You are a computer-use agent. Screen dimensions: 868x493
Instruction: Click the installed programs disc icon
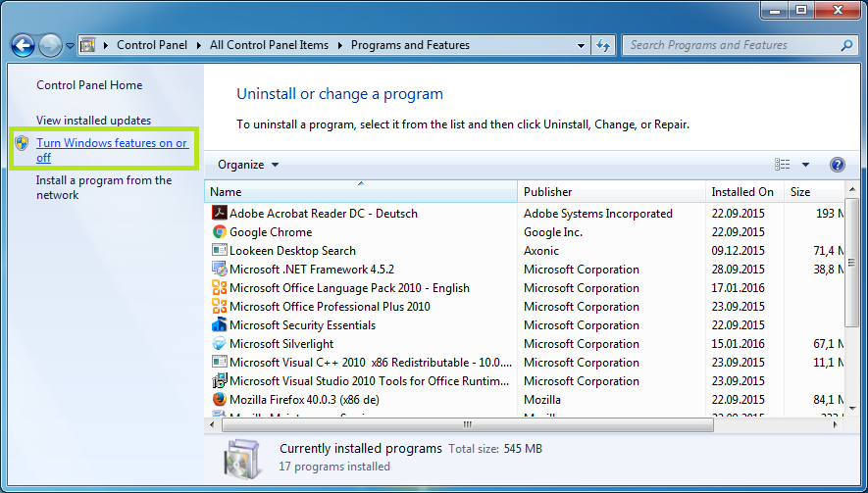(242, 460)
